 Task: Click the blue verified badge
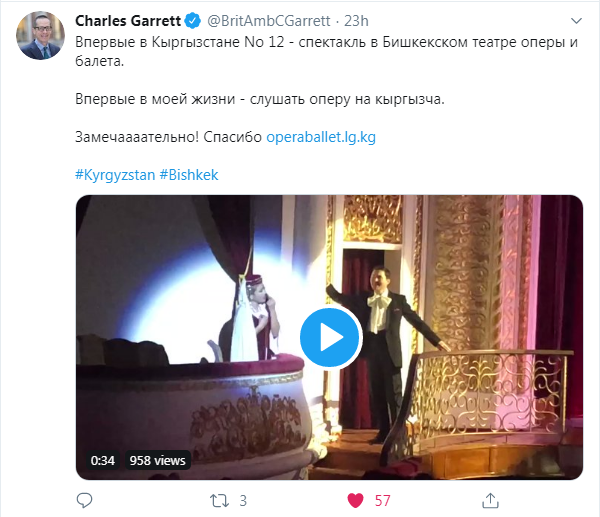[192, 21]
